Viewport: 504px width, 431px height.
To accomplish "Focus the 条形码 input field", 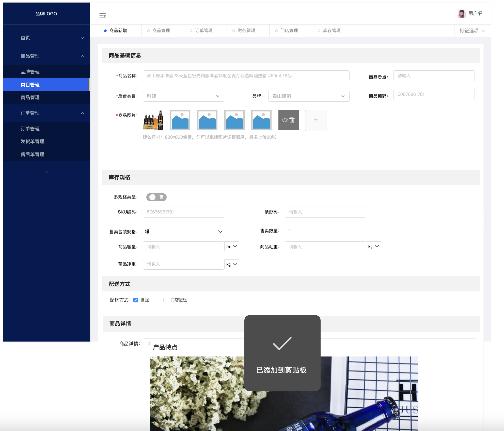I will (x=325, y=212).
